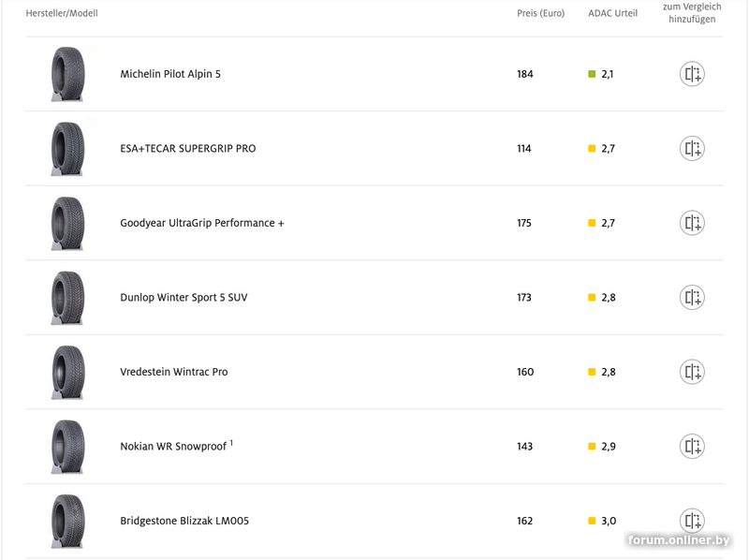Add Nokian WR Snowproof to comparison
The width and height of the screenshot is (749, 560).
click(x=692, y=447)
